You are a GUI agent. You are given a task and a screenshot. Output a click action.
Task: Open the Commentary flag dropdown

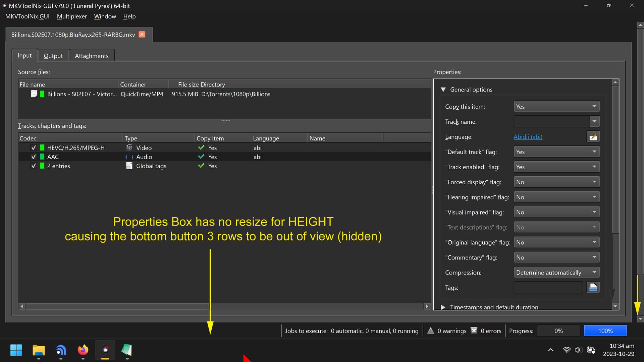click(556, 257)
